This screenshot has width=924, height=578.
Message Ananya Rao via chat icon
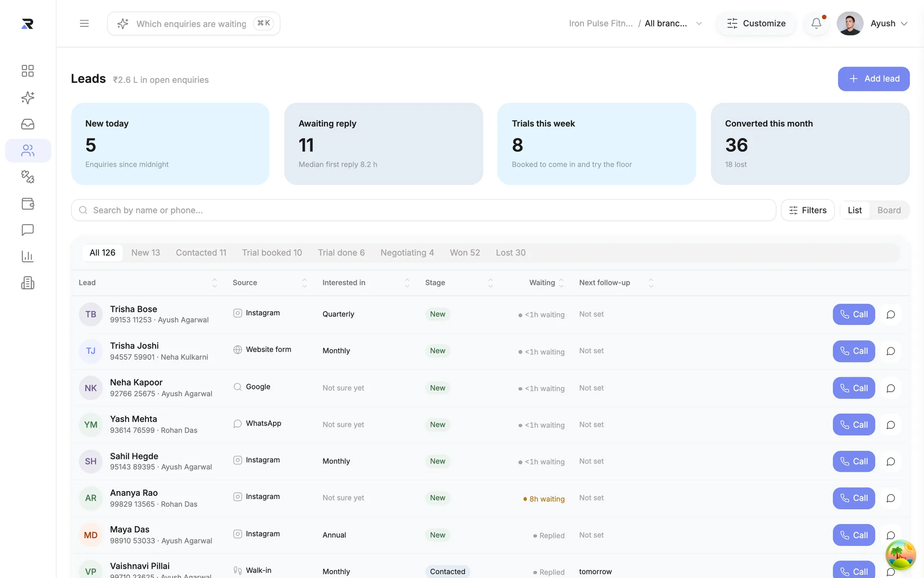click(x=891, y=498)
